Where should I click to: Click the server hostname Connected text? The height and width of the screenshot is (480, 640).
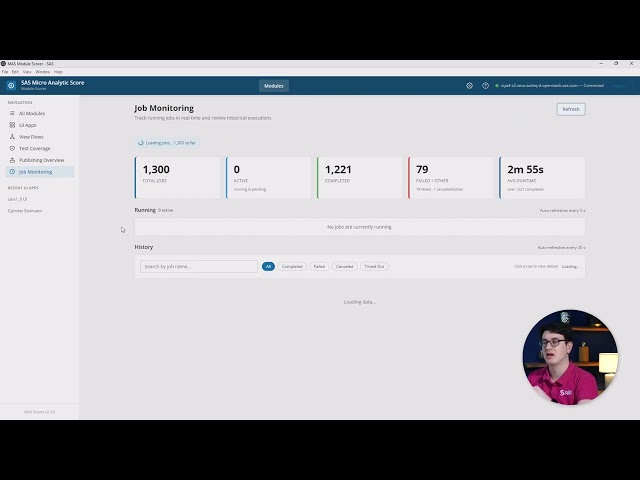552,86
